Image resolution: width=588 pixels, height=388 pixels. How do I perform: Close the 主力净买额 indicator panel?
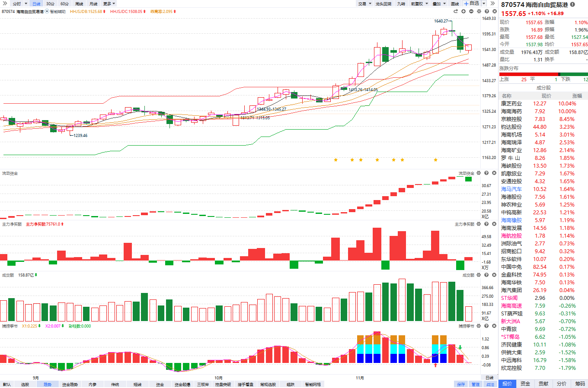(494, 224)
